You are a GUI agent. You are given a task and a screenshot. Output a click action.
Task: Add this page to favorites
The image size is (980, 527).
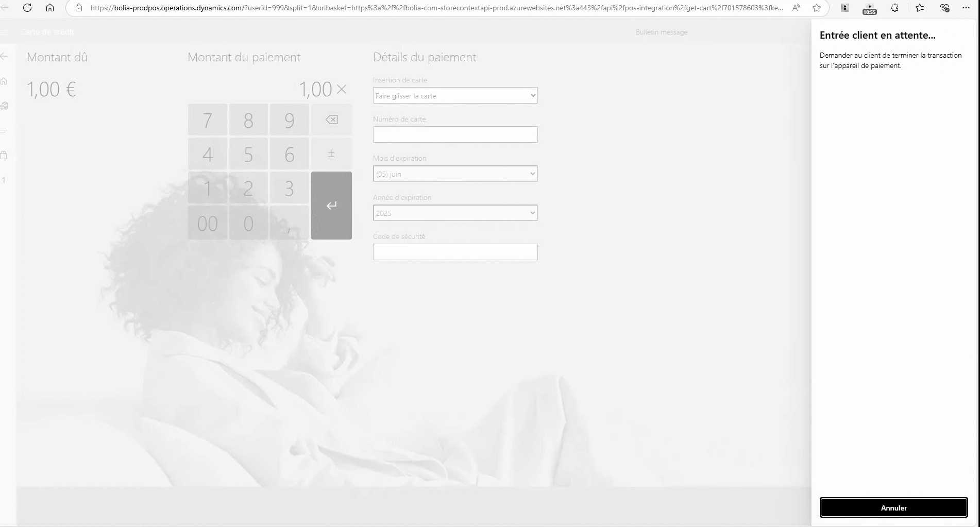point(817,8)
